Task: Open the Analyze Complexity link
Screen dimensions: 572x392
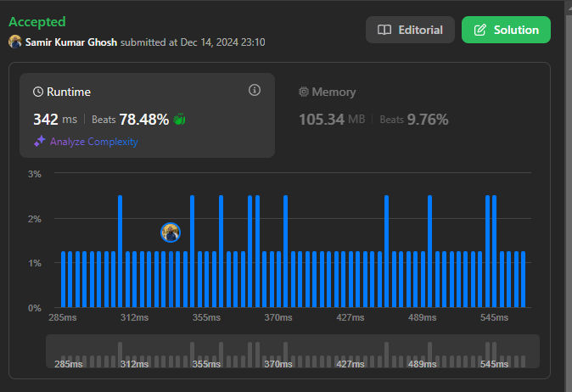Action: tap(93, 142)
